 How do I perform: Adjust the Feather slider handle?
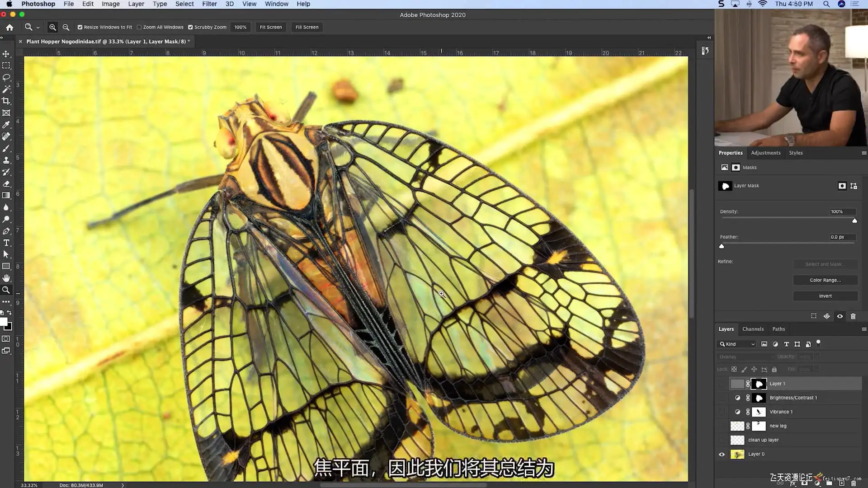(x=722, y=246)
